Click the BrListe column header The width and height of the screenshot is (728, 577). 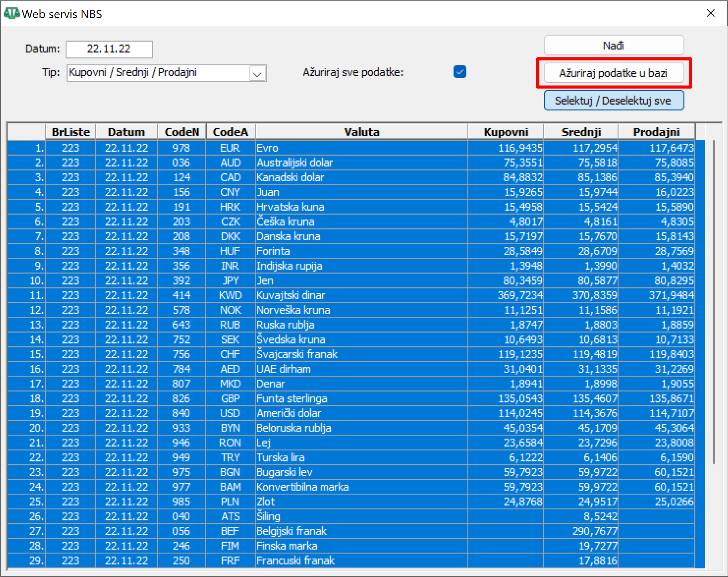(71, 132)
